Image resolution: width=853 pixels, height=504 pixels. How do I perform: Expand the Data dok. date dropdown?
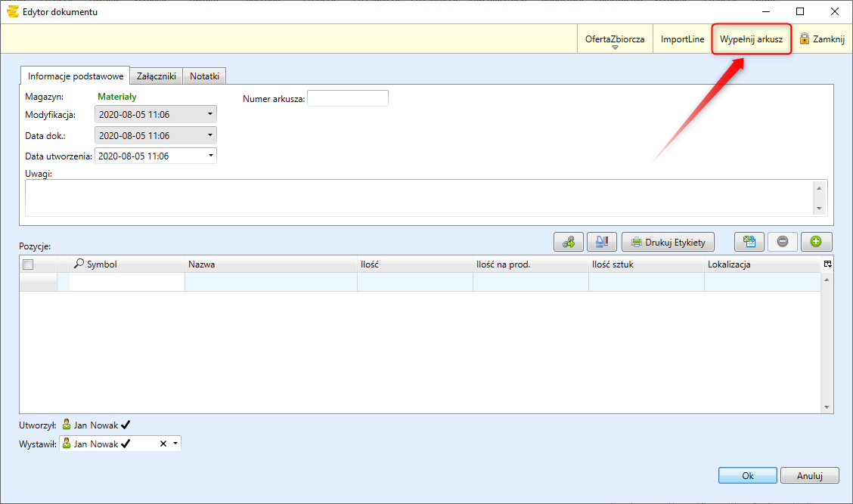coord(209,136)
